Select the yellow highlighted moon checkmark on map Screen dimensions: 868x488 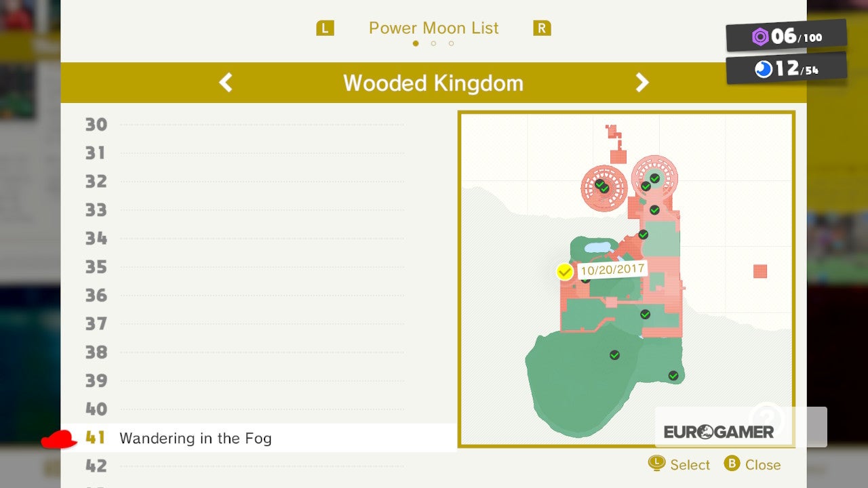(x=564, y=272)
